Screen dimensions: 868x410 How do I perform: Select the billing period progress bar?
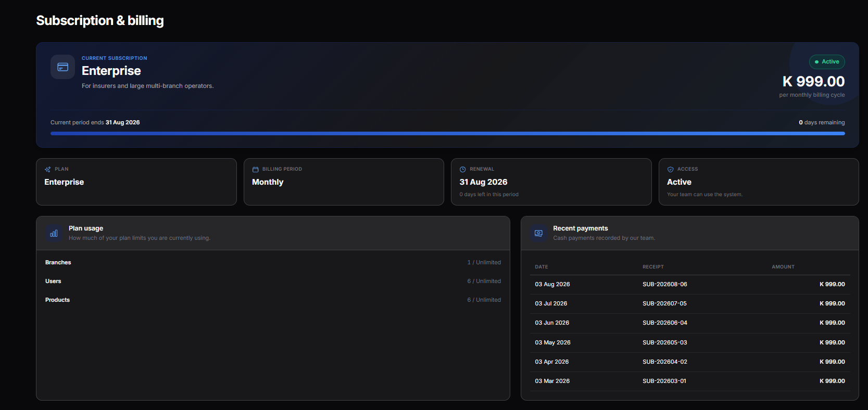coord(448,134)
